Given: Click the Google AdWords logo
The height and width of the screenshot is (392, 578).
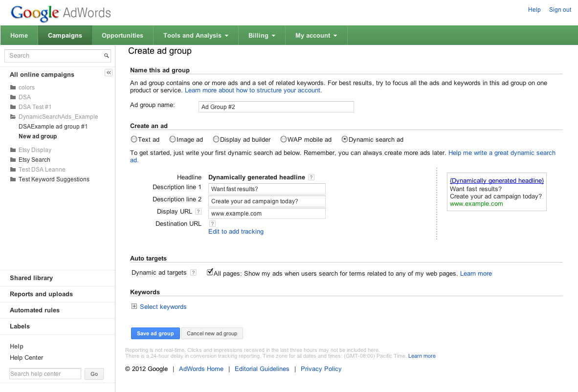Looking at the screenshot, I should click(x=61, y=13).
